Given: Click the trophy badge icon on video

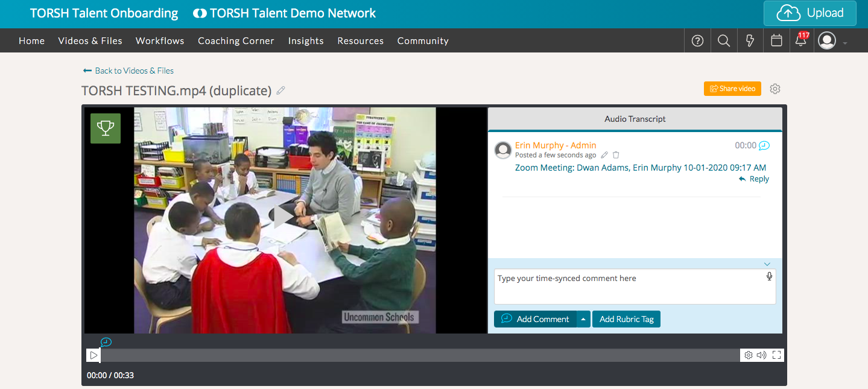Looking at the screenshot, I should [106, 128].
